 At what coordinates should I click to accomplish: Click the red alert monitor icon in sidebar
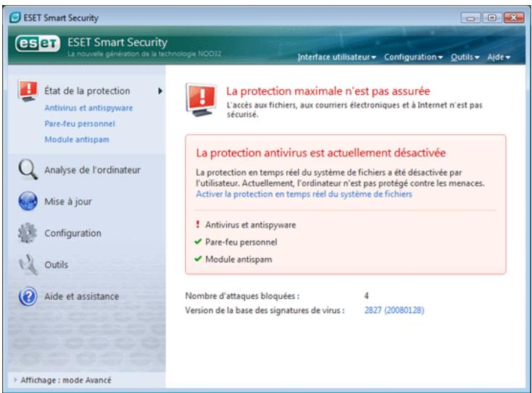[28, 91]
